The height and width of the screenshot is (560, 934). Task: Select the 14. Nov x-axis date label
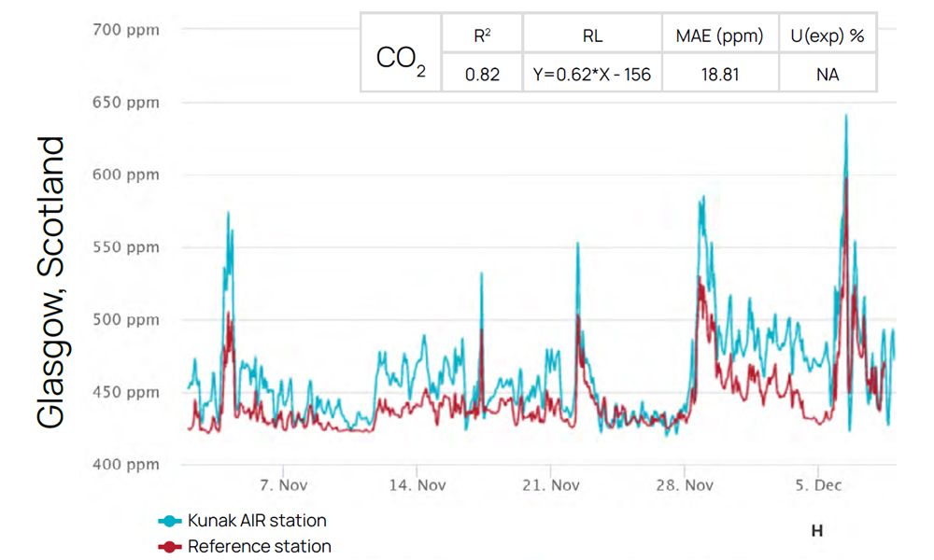417,485
